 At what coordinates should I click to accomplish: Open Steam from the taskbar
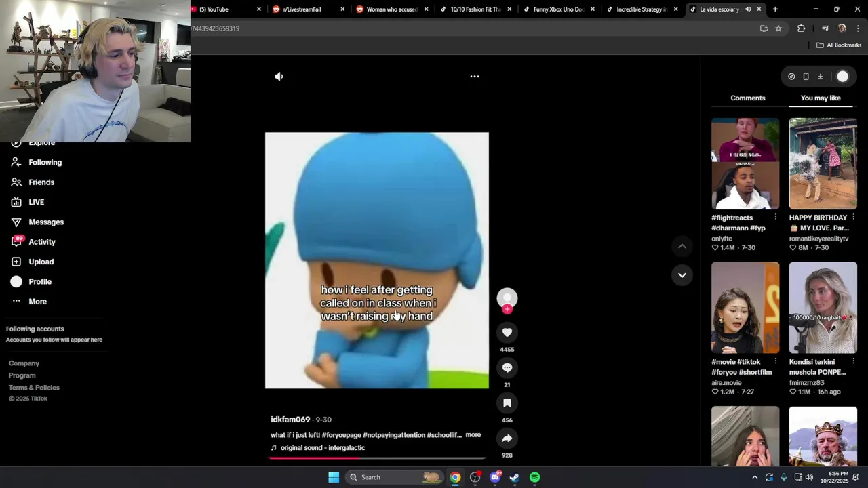click(x=515, y=477)
